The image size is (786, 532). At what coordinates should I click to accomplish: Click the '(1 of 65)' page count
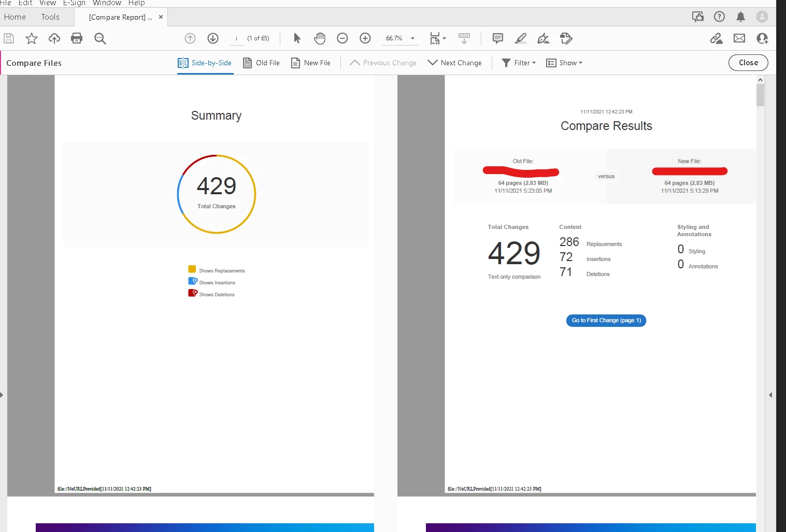pos(258,38)
